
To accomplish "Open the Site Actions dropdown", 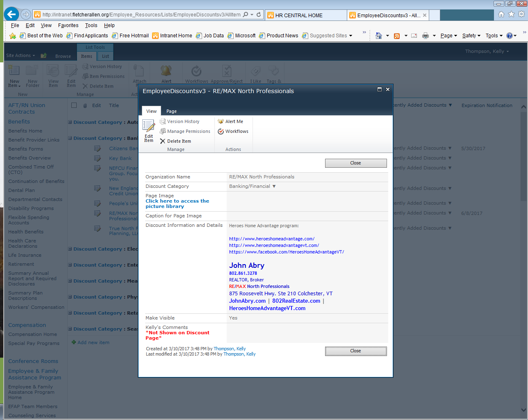I will [20, 55].
